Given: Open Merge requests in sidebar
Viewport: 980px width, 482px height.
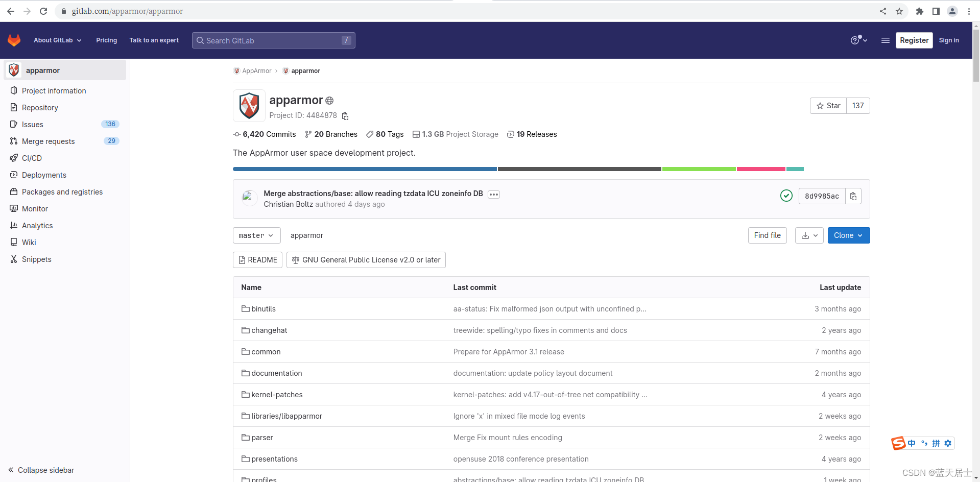Looking at the screenshot, I should point(65,141).
